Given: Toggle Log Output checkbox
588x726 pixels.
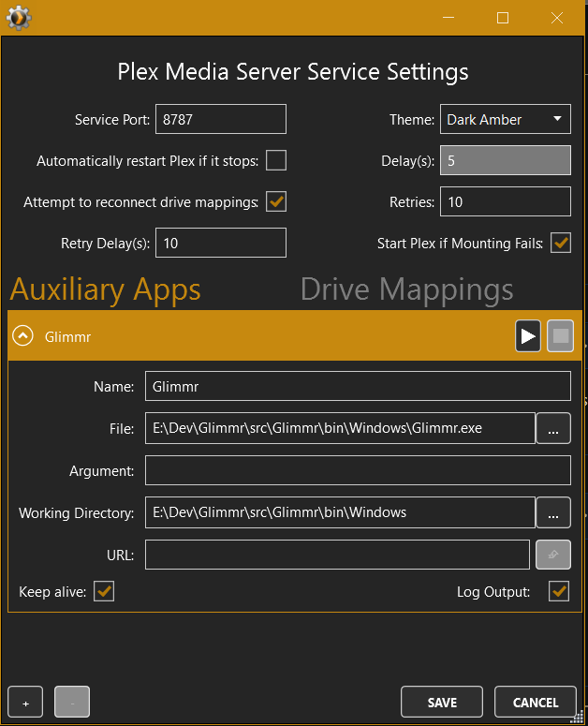Looking at the screenshot, I should coord(559,591).
